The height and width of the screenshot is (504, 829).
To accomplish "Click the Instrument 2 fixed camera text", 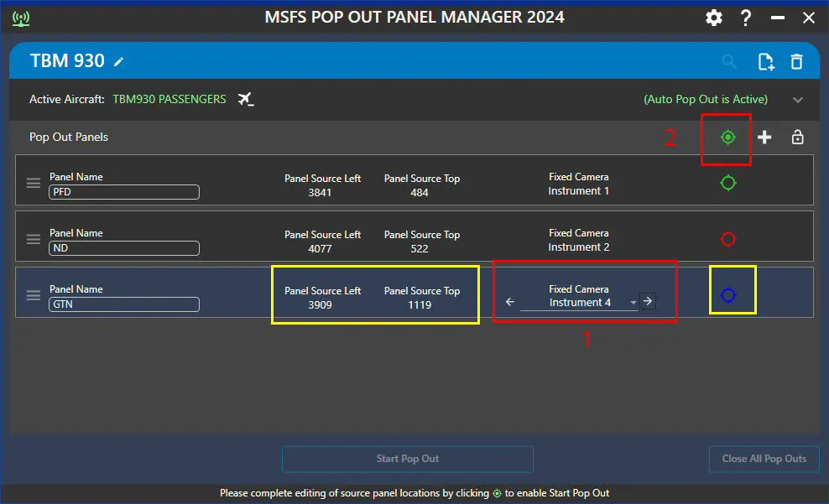I will (x=578, y=247).
